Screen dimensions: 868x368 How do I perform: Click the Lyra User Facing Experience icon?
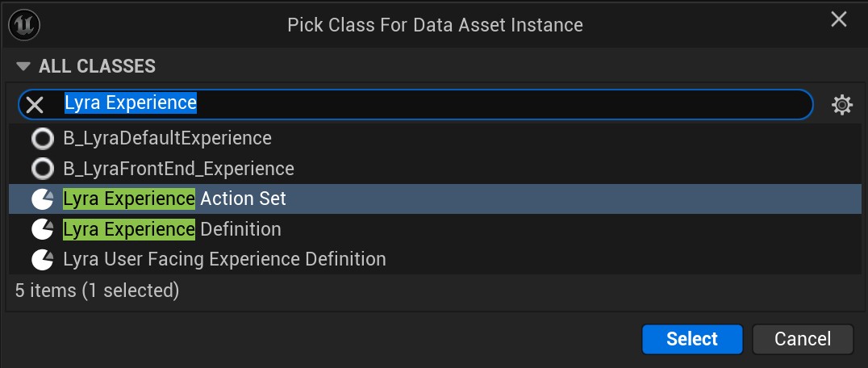[x=41, y=260]
